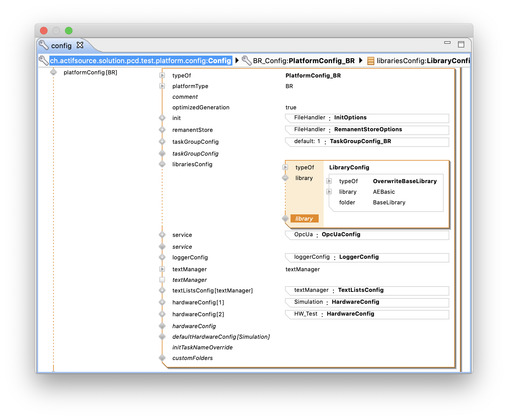Image resolution: width=508 pixels, height=420 pixels.
Task: Click the arrow icon beside platformType
Action: click(162, 86)
